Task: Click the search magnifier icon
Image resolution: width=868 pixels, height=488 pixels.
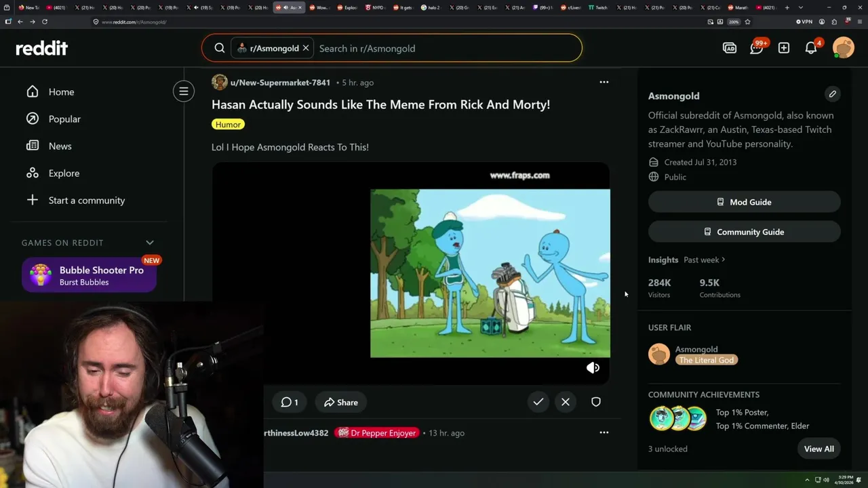Action: pos(219,48)
